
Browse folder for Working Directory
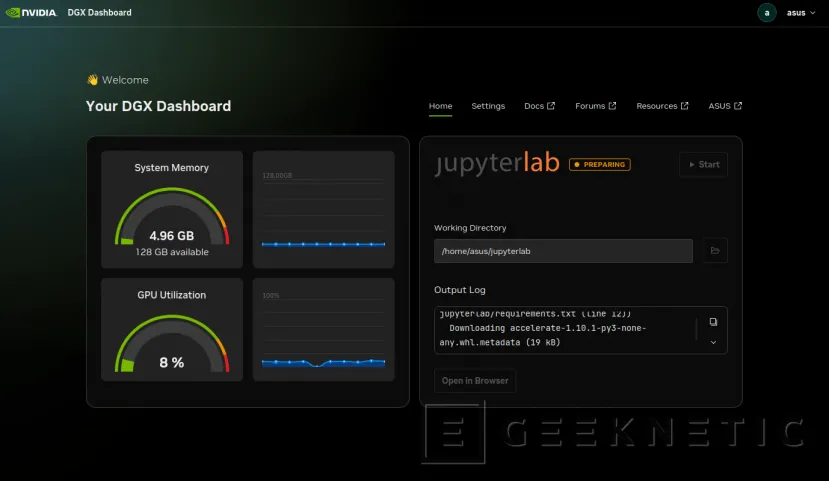click(x=714, y=251)
